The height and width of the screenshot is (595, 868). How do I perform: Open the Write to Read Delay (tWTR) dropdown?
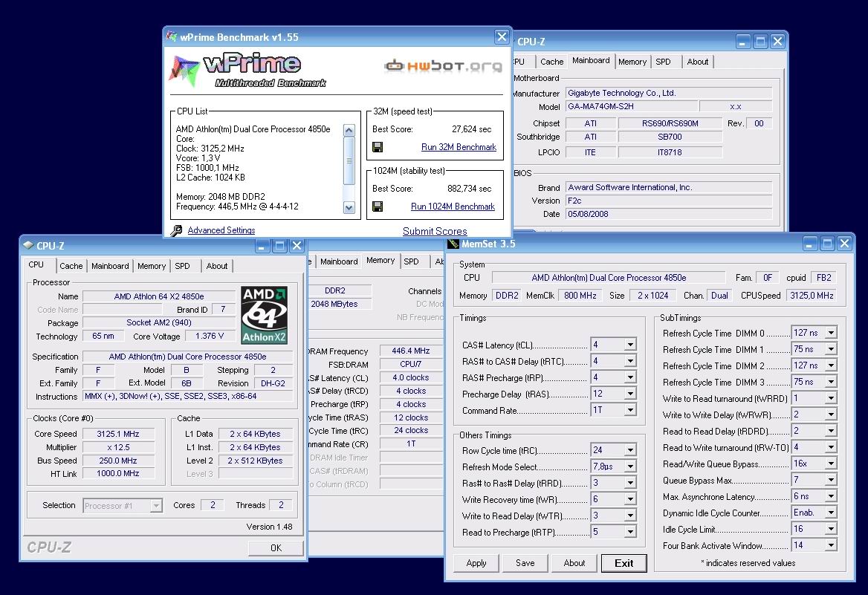pyautogui.click(x=630, y=516)
